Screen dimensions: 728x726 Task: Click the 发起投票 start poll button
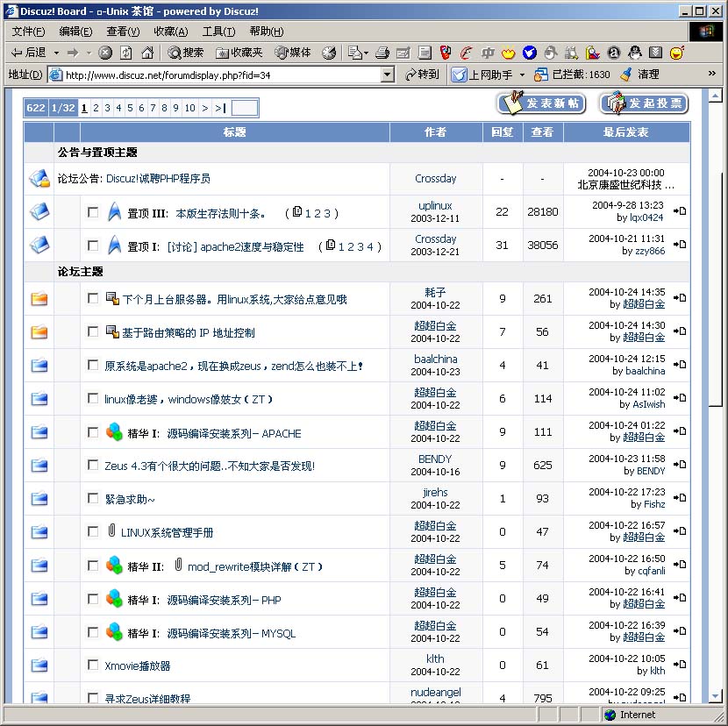click(644, 103)
